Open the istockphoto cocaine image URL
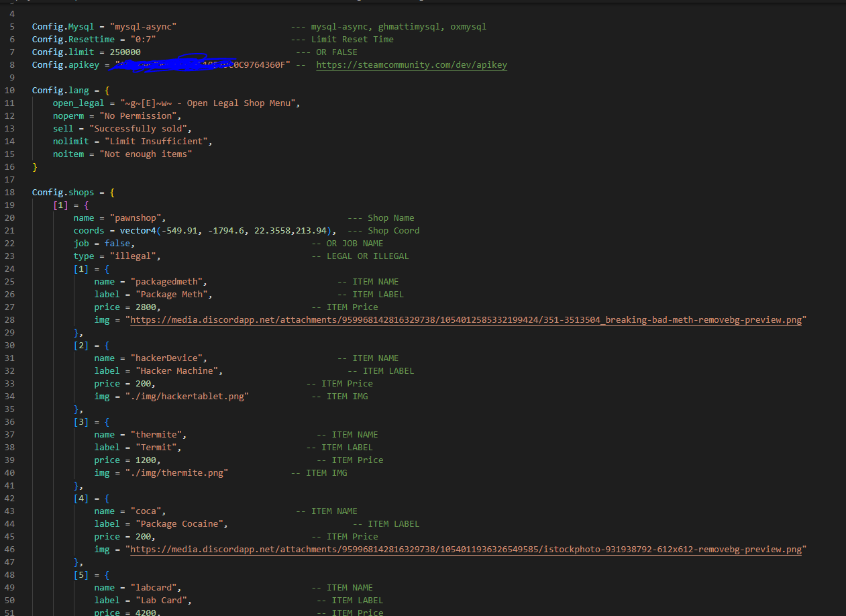This screenshot has width=846, height=616. pos(466,550)
